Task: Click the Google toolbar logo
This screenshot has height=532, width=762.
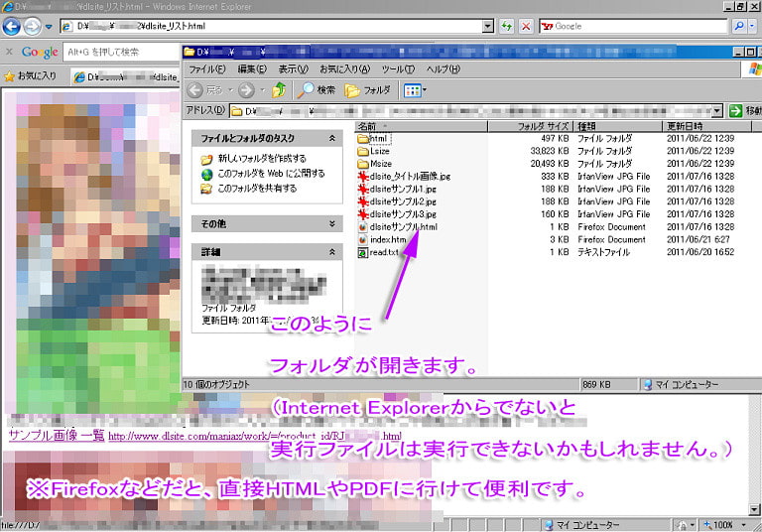Action: pyautogui.click(x=40, y=52)
